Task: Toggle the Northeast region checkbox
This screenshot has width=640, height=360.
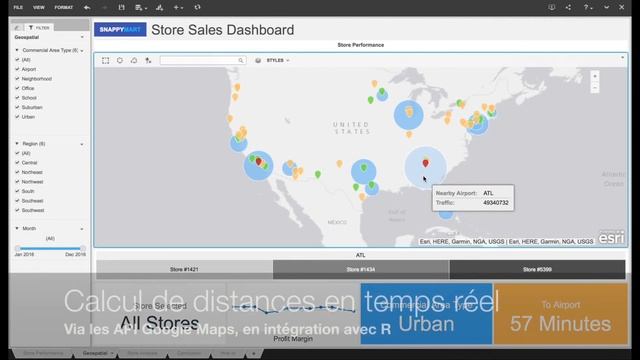Action: click(17, 172)
